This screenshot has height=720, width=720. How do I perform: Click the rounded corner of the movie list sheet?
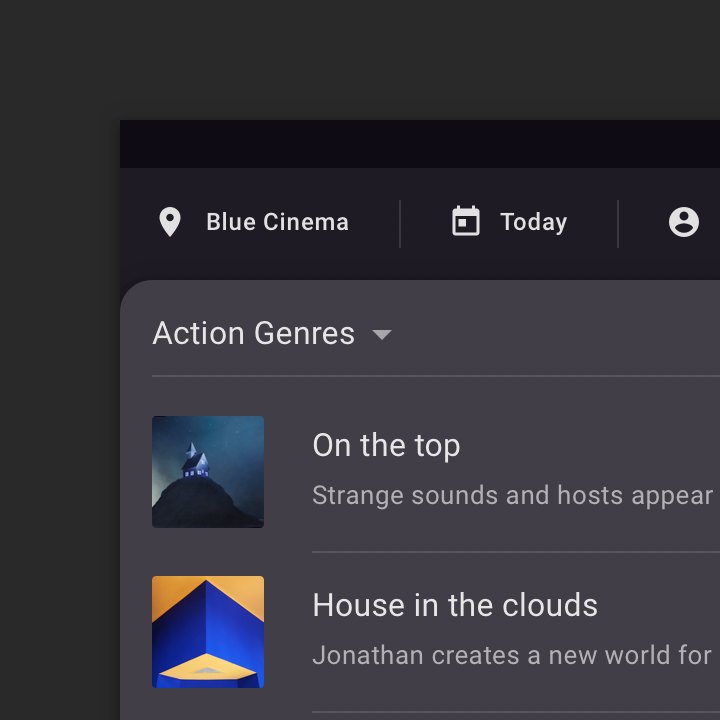point(133,293)
